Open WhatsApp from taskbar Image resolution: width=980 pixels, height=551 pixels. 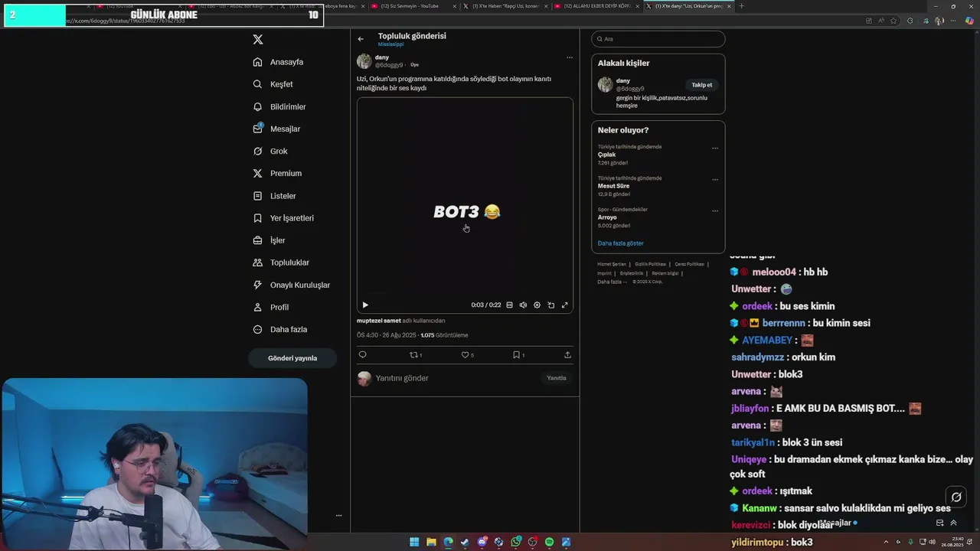click(x=516, y=542)
